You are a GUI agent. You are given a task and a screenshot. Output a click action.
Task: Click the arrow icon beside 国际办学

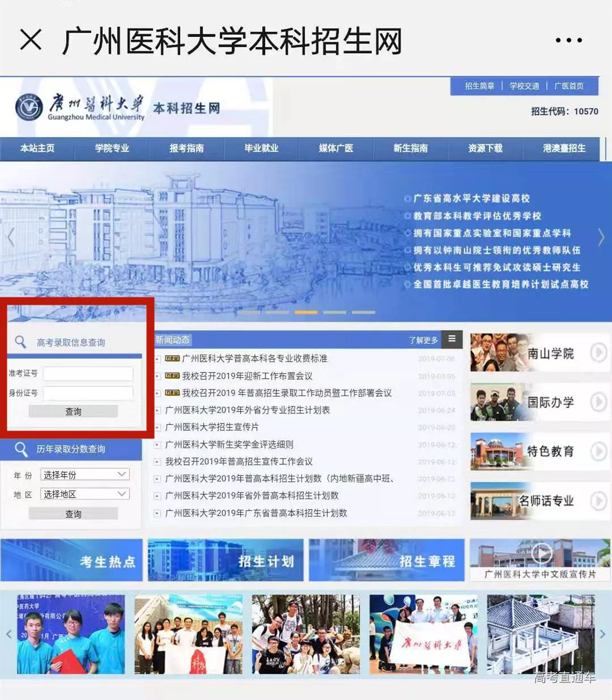pyautogui.click(x=598, y=402)
